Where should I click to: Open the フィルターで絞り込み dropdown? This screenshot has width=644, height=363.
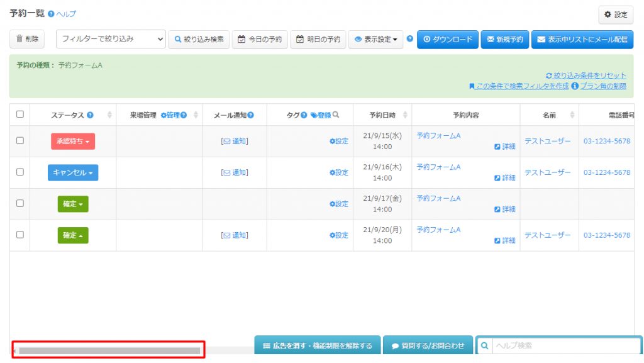tap(111, 39)
